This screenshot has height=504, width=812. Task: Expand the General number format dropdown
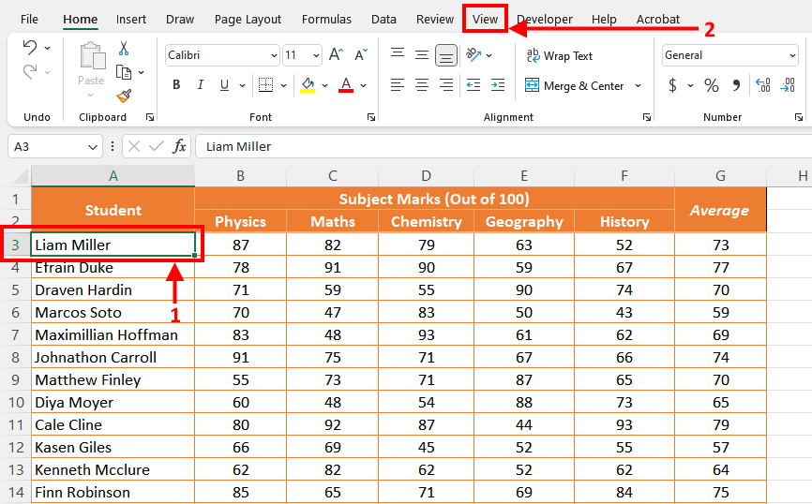tap(792, 56)
